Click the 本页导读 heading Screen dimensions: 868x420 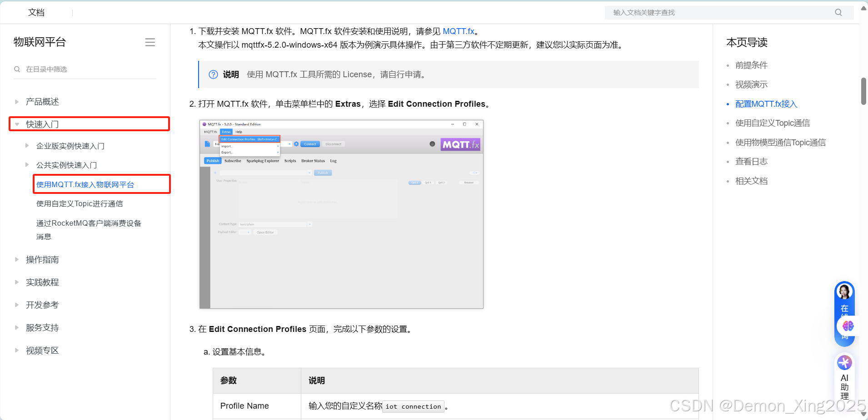tap(747, 42)
